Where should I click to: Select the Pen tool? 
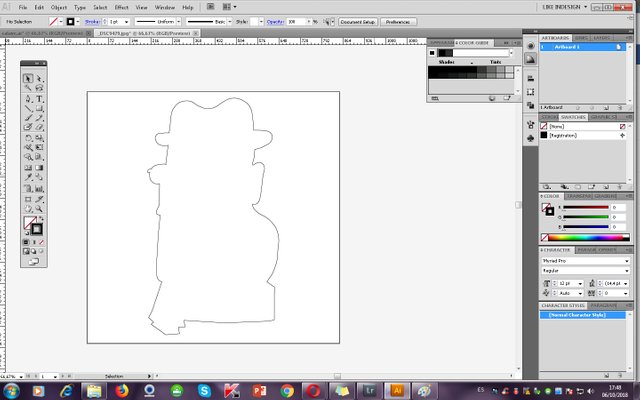28,100
